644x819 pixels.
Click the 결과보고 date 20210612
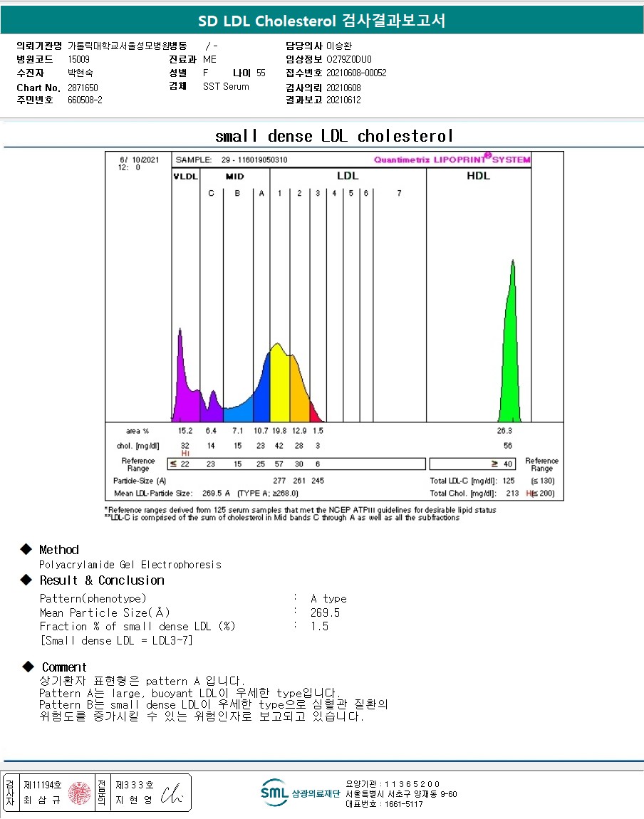[343, 100]
